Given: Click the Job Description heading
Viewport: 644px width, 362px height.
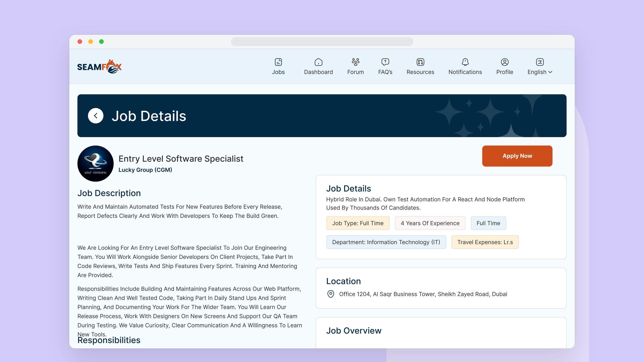Looking at the screenshot, I should (x=109, y=193).
